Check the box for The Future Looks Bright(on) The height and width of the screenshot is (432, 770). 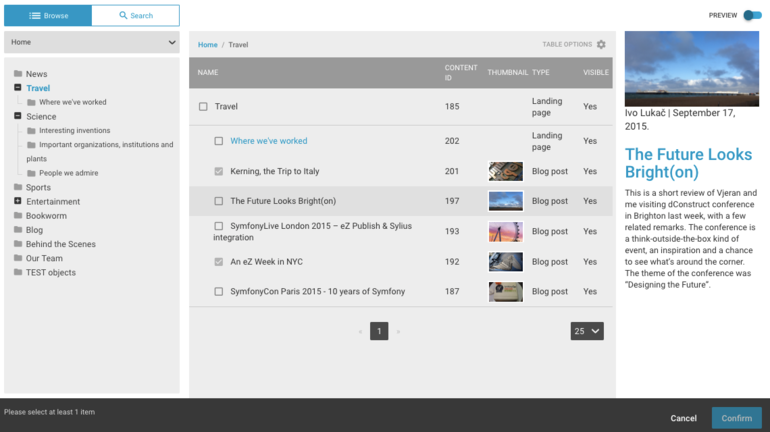pos(219,201)
